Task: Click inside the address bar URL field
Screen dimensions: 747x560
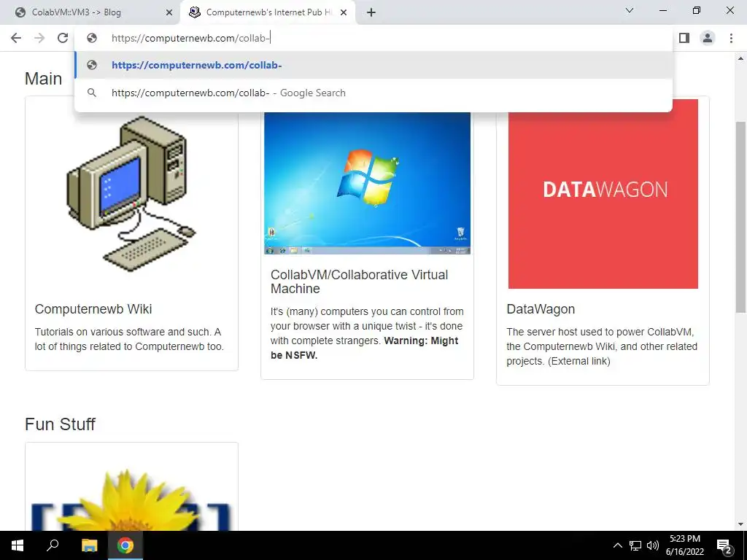Action: click(x=374, y=38)
